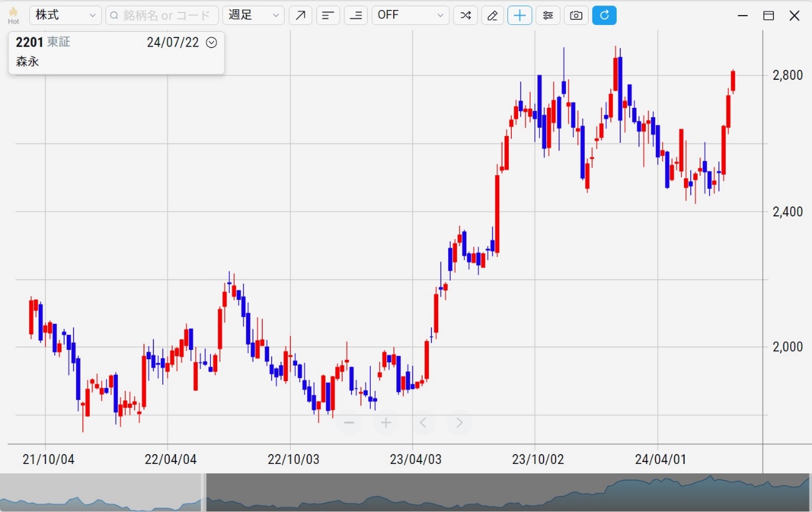
Task: Zoom out the chart with minus button
Action: click(x=349, y=423)
